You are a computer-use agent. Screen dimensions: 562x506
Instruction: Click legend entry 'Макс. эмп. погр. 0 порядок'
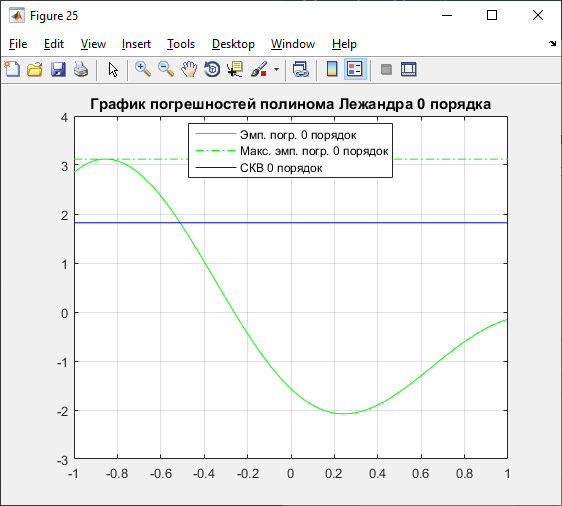tap(314, 151)
